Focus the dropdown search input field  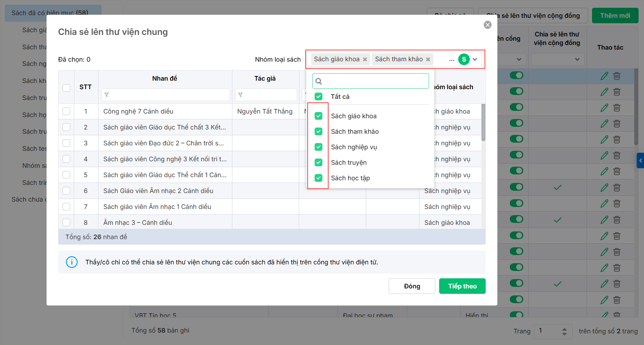[x=374, y=81]
